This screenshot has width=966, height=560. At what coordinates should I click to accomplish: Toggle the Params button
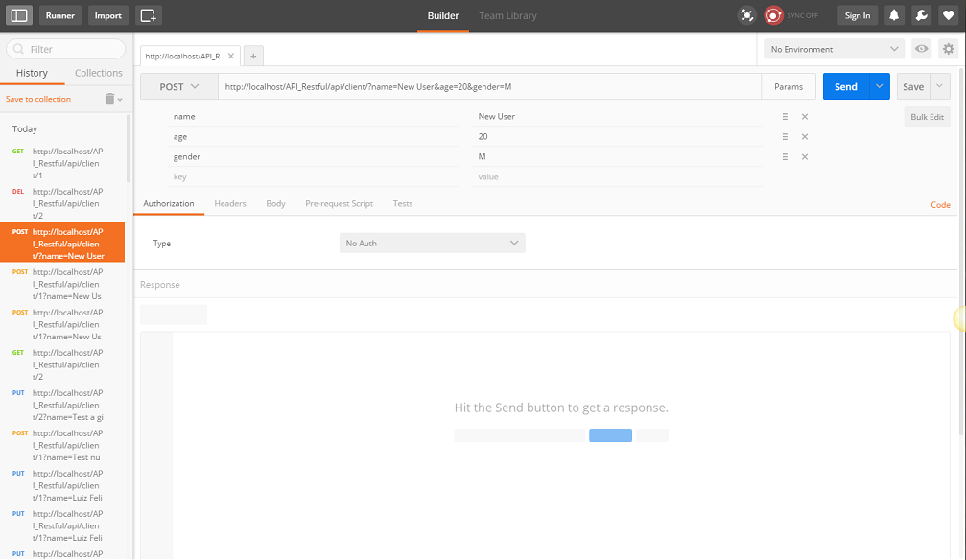point(789,87)
